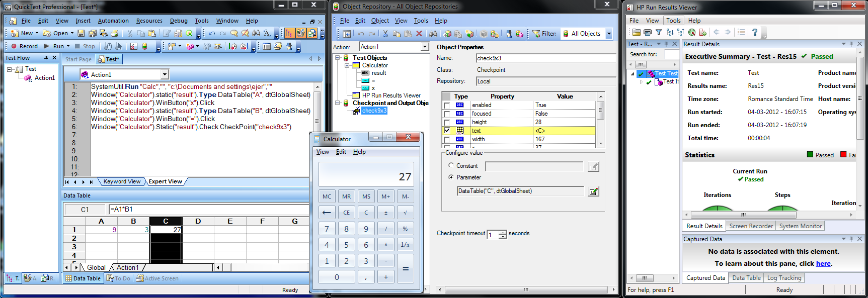Open the To Do pane tab

(118, 278)
